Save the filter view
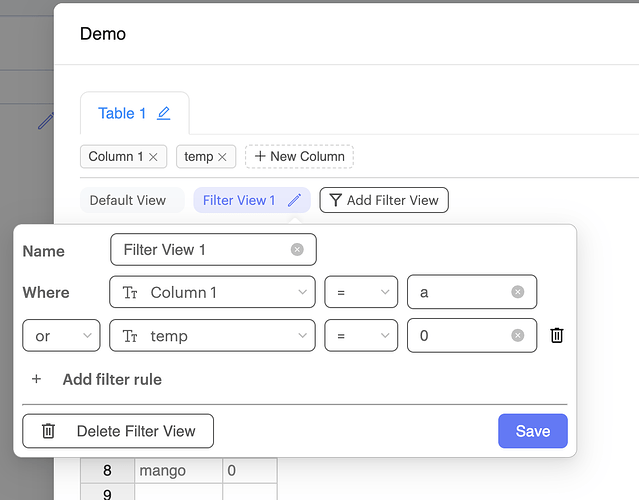 point(532,431)
